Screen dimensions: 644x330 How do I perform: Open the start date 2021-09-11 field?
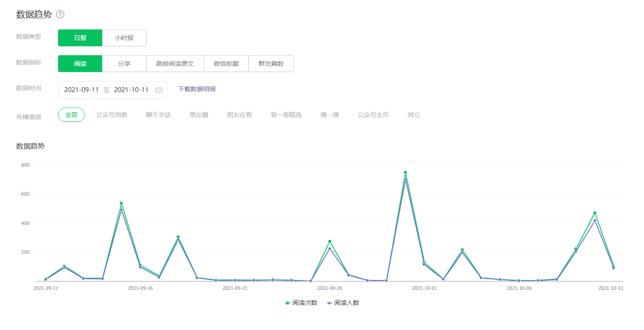pos(81,90)
